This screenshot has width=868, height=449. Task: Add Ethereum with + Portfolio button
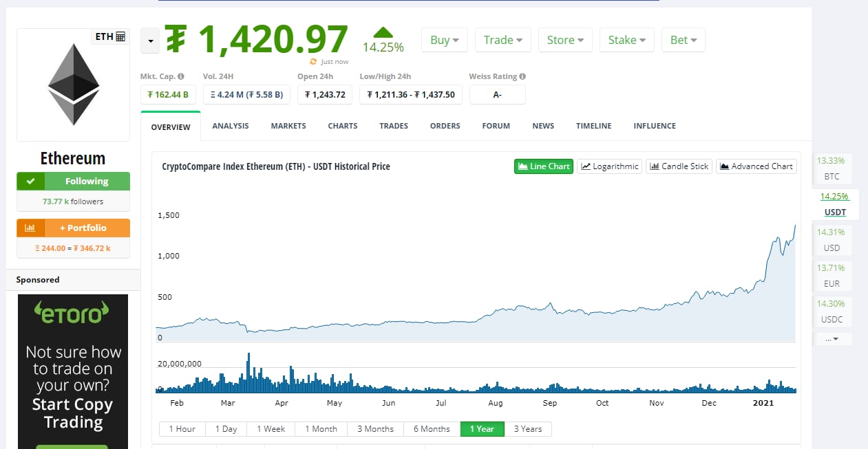(74, 228)
